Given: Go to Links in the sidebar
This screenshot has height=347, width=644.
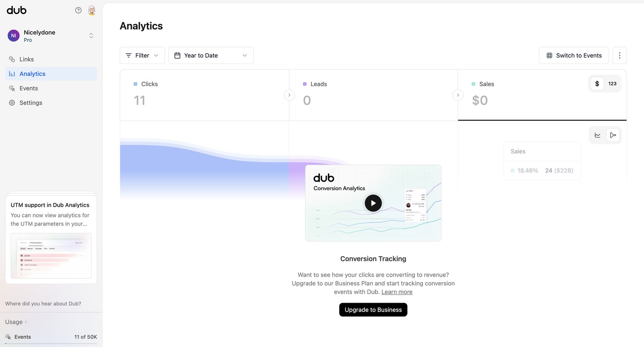Looking at the screenshot, I should tap(51, 59).
